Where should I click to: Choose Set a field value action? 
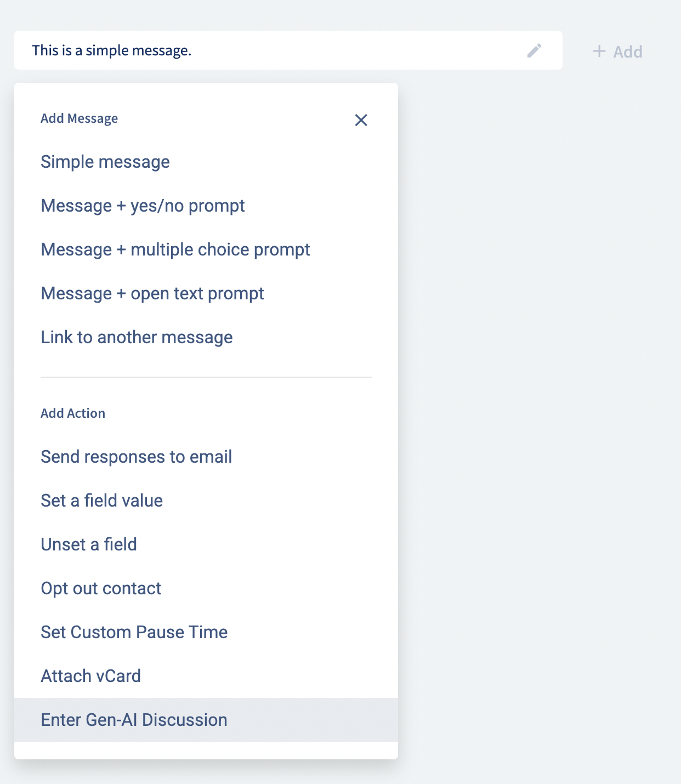click(101, 501)
